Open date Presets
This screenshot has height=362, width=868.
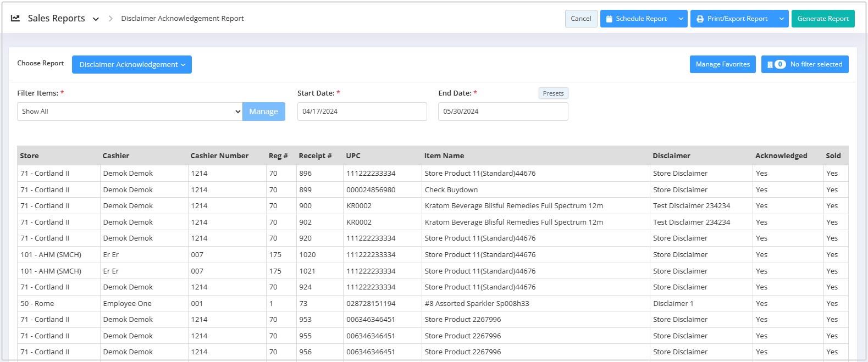pyautogui.click(x=553, y=93)
